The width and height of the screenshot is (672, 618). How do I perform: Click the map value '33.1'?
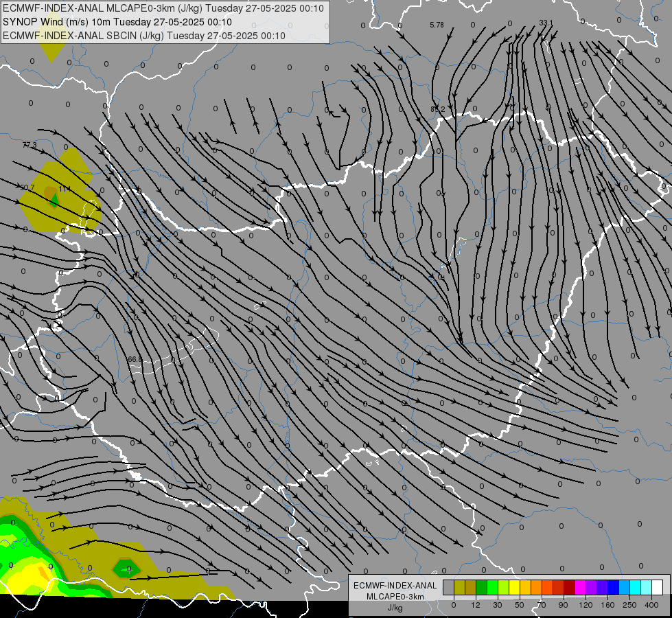(546, 23)
